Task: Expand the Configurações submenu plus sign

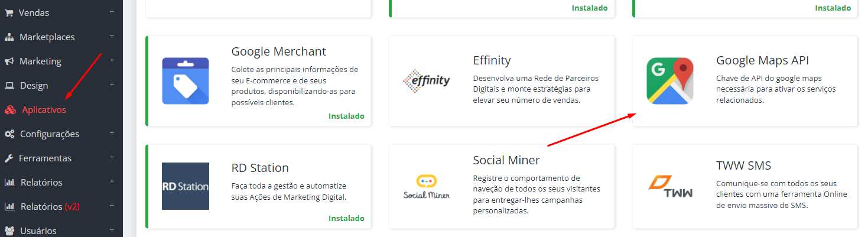Action: coord(112,133)
